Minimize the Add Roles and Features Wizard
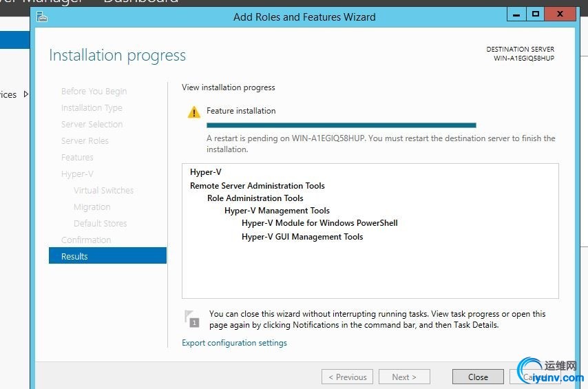The width and height of the screenshot is (588, 389). [x=516, y=14]
